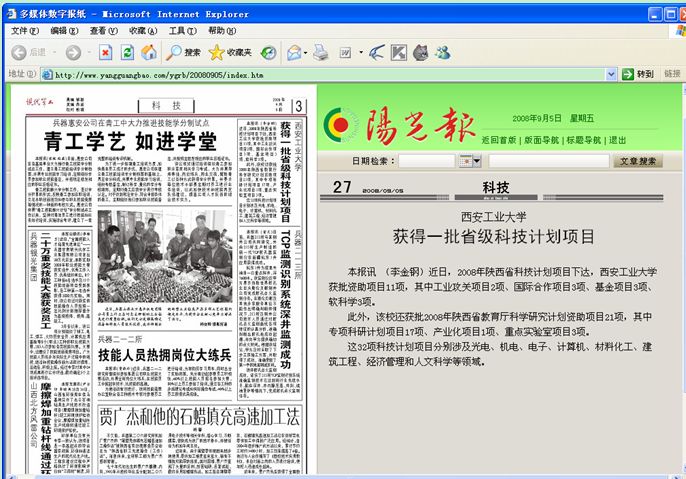Click the 科技 section label in right pane
The width and height of the screenshot is (686, 479).
[496, 188]
